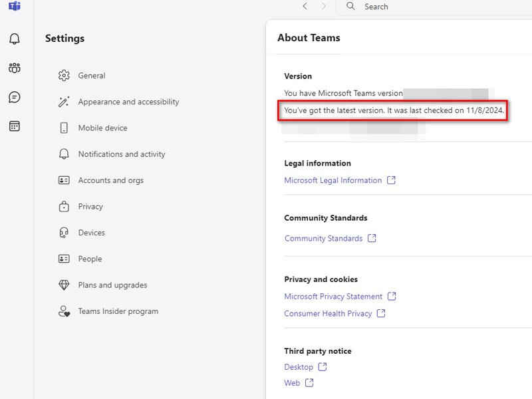Focus the Search input field
This screenshot has width=532, height=399.
434,7
